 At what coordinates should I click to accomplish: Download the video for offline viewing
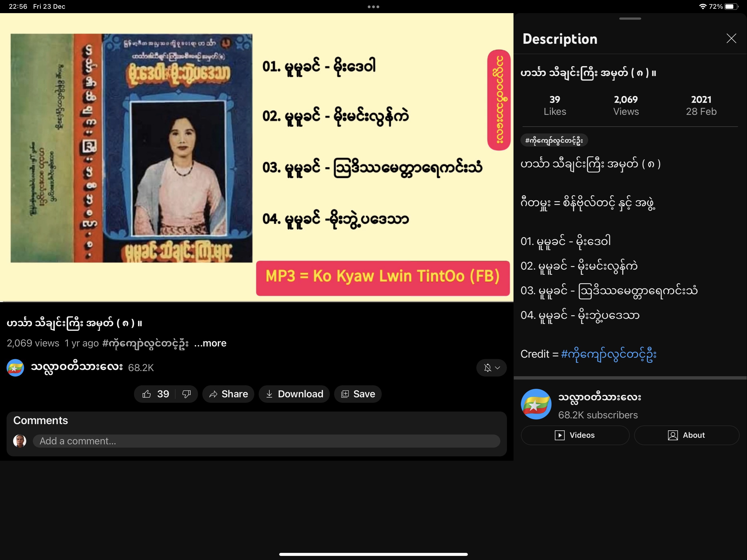294,394
